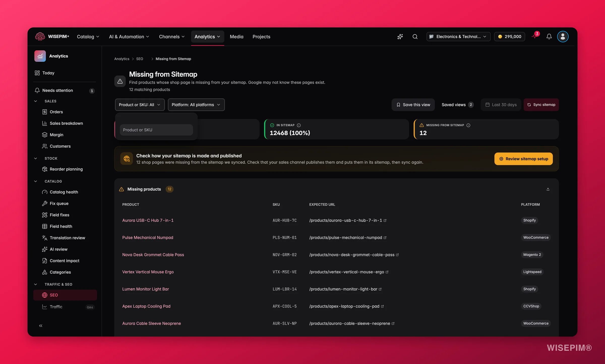Open Traffic in the sidebar

65,307
